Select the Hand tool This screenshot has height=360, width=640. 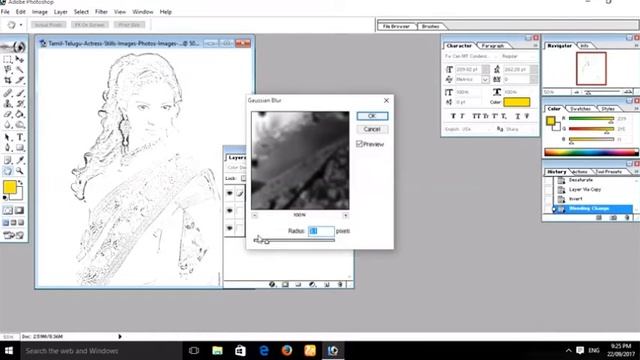(x=7, y=171)
